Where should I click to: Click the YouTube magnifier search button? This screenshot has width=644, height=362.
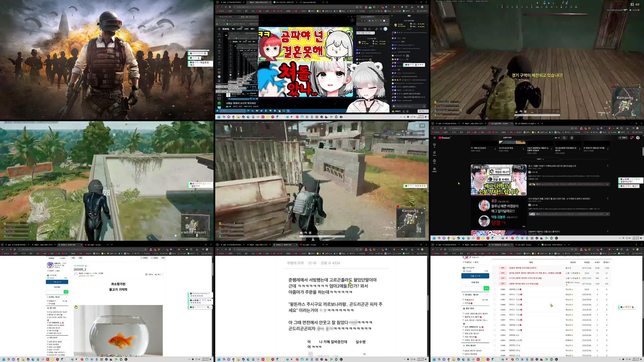564,138
